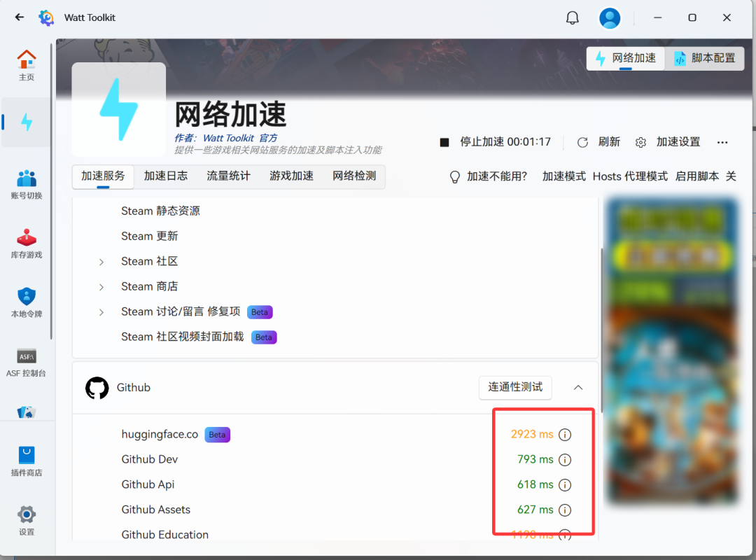
Task: Open 账号切换 account switch
Action: coord(27,184)
